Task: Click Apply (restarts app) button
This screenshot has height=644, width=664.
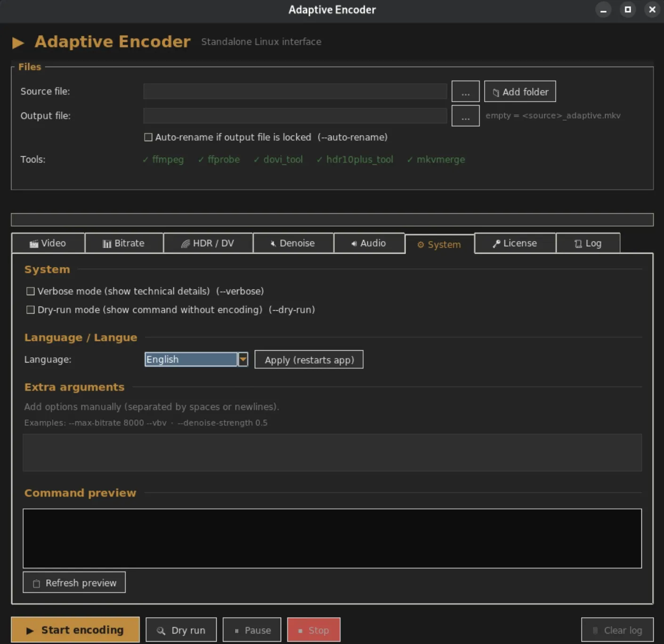Action: click(309, 360)
